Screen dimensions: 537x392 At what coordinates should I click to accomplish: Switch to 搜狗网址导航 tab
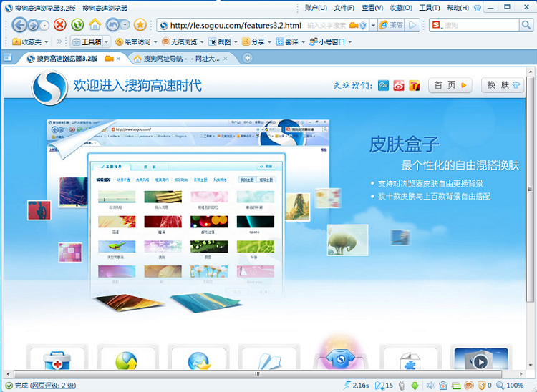pos(180,59)
